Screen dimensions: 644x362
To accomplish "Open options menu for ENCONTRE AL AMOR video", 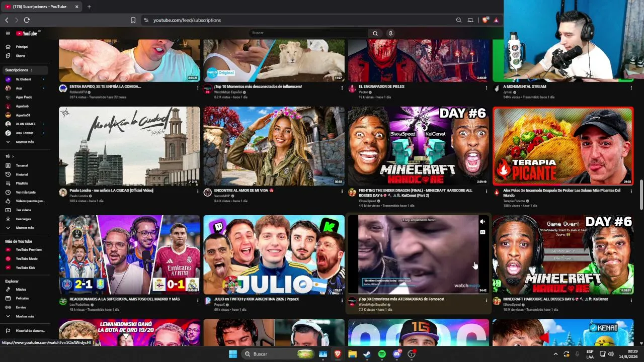I will click(x=342, y=192).
